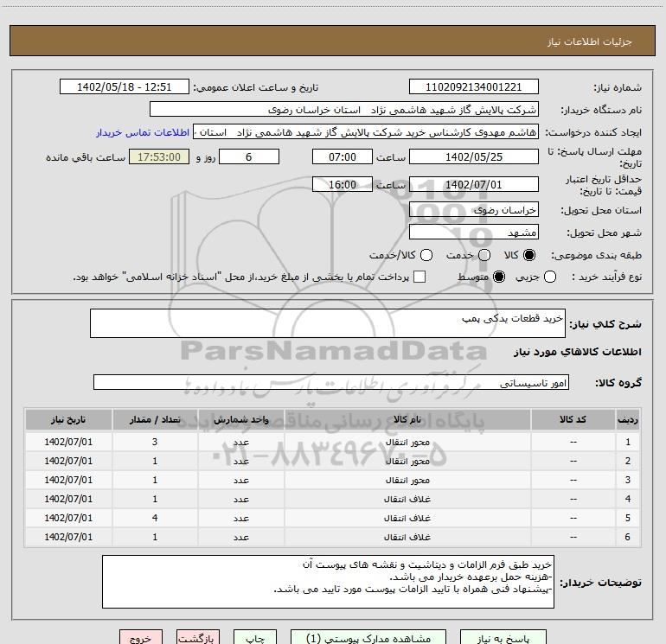The width and height of the screenshot is (666, 644).
Task: Choose جزیی purchase process option
Action: [550, 277]
